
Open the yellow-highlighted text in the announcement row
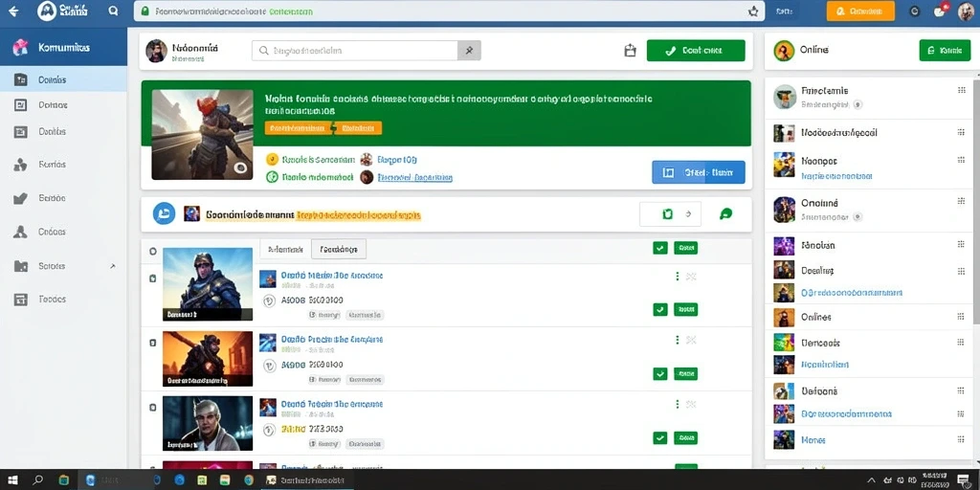[x=358, y=215]
